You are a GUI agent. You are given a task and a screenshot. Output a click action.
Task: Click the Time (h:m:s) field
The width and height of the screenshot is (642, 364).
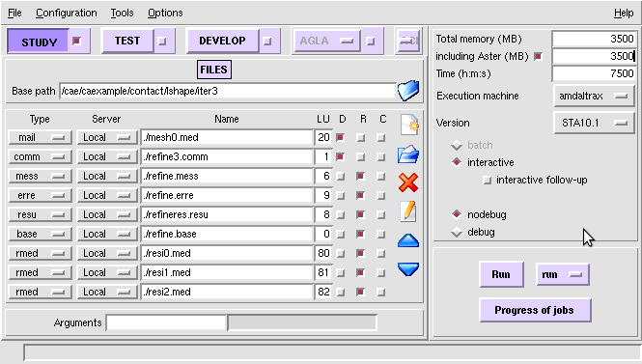pos(594,73)
